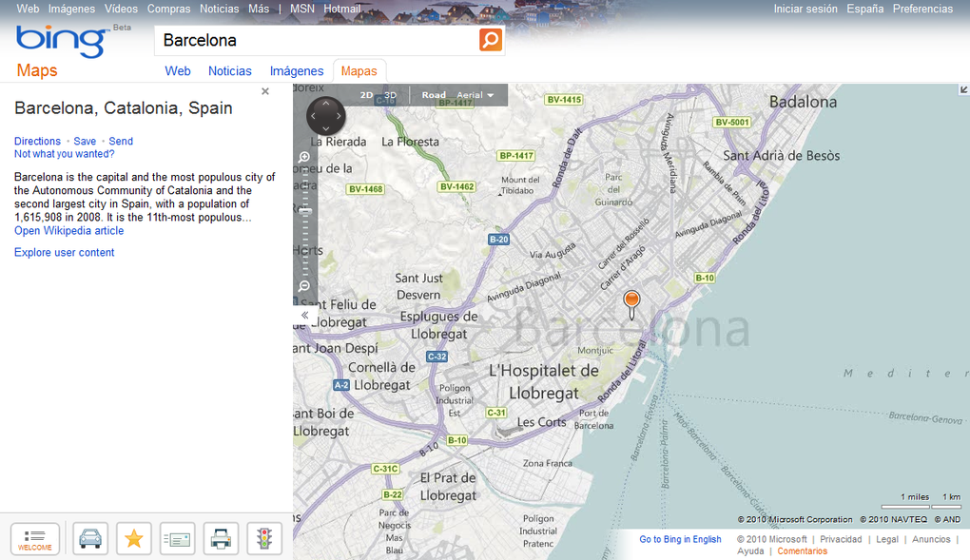This screenshot has width=970, height=560.
Task: Select the driving directions car icon
Action: coord(89,538)
